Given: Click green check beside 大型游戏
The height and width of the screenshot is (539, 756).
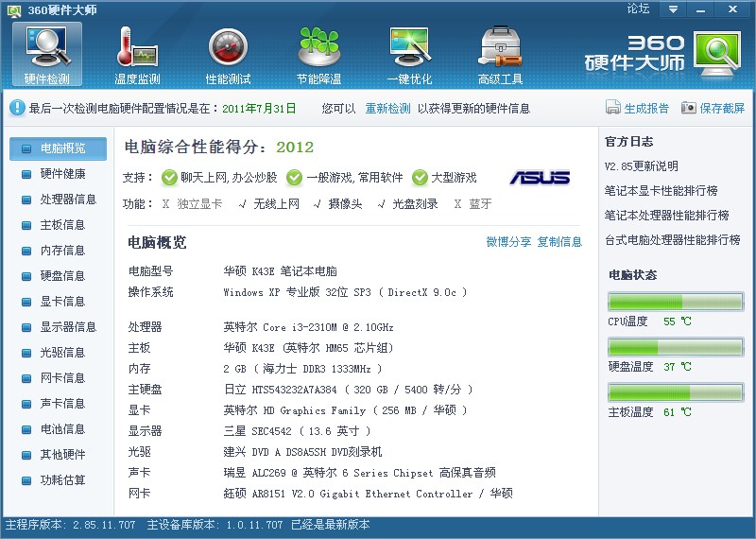Looking at the screenshot, I should tap(420, 178).
